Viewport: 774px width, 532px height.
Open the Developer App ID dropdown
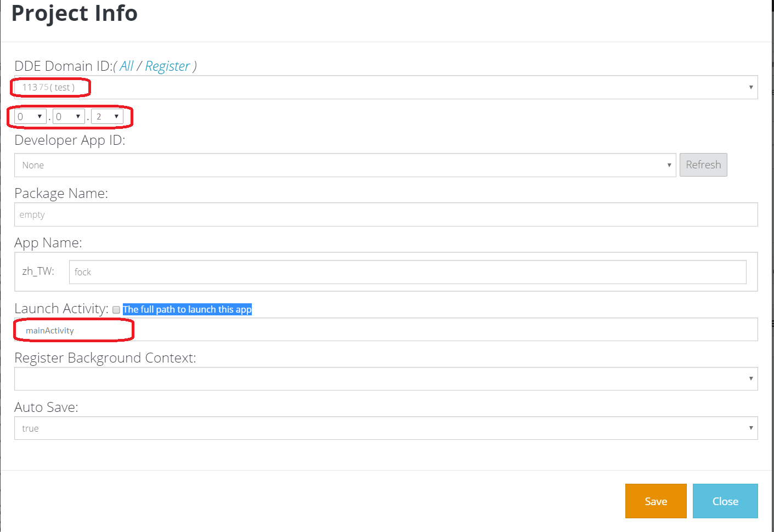coord(345,165)
